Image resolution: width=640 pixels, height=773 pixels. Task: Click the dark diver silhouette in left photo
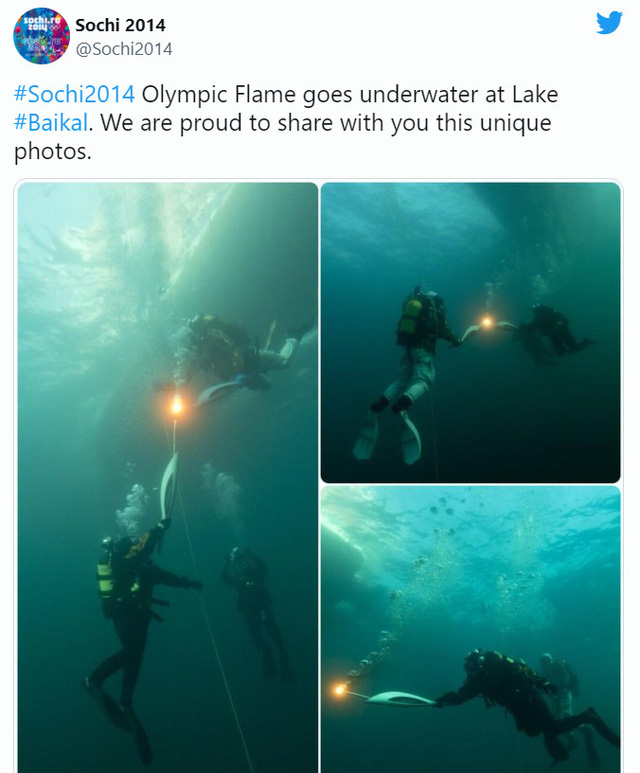click(254, 609)
